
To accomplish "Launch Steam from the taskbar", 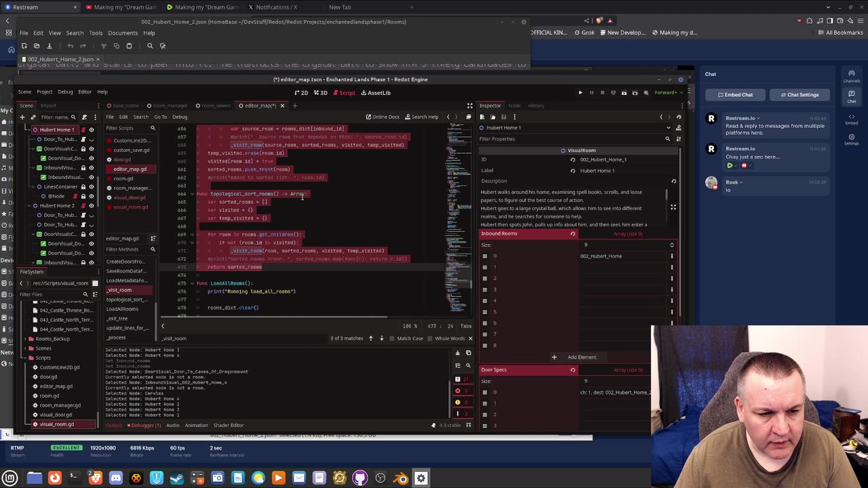I will click(x=177, y=479).
